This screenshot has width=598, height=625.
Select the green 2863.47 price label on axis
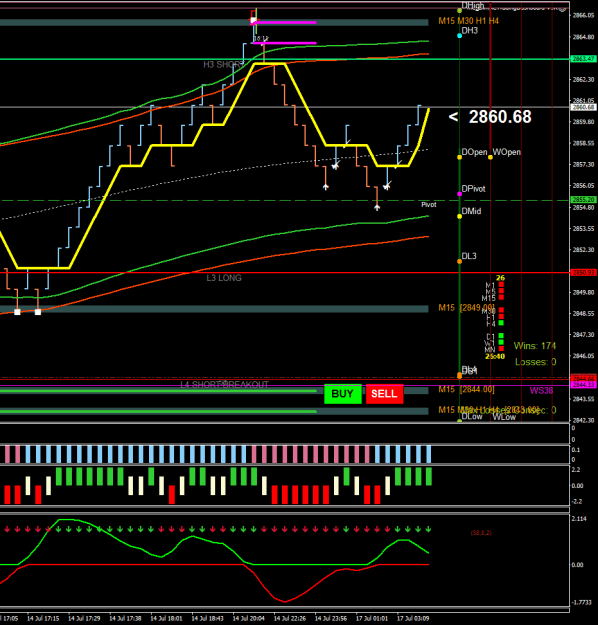coord(583,59)
